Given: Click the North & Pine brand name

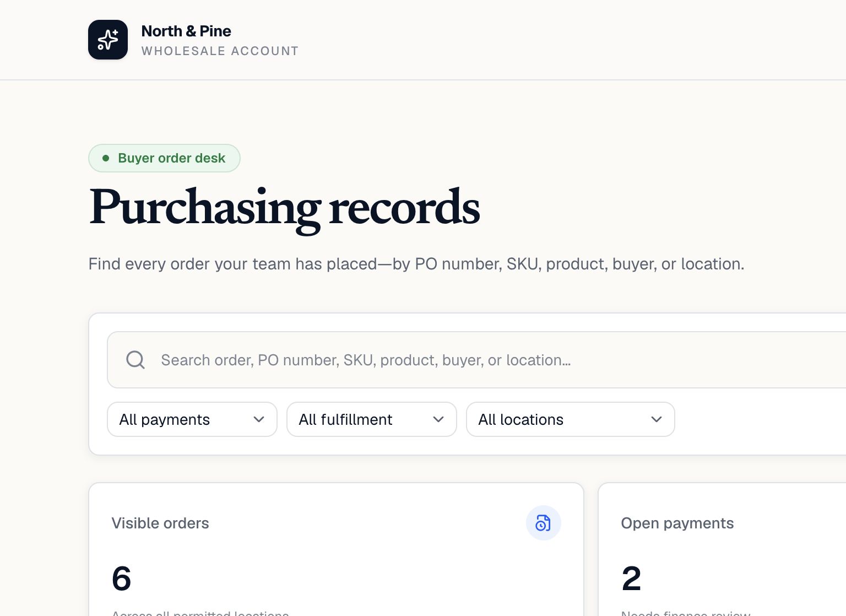Looking at the screenshot, I should (186, 31).
